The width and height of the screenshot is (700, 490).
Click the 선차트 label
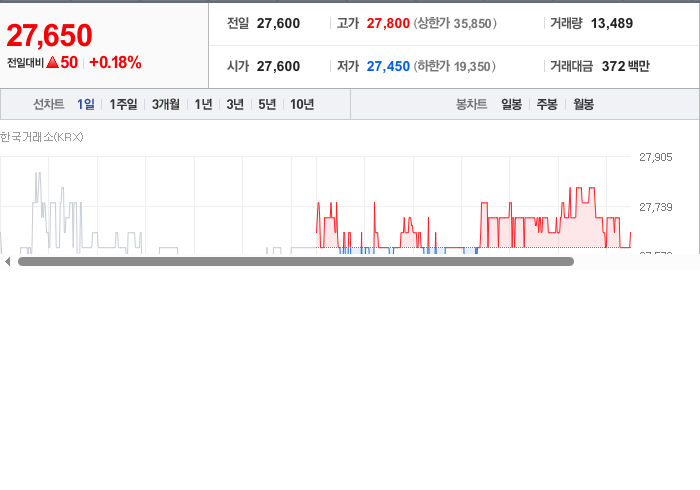tap(49, 104)
